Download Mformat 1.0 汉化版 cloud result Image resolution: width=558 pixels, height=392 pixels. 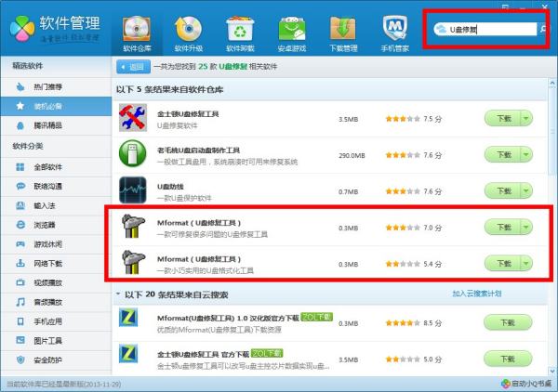508,322
